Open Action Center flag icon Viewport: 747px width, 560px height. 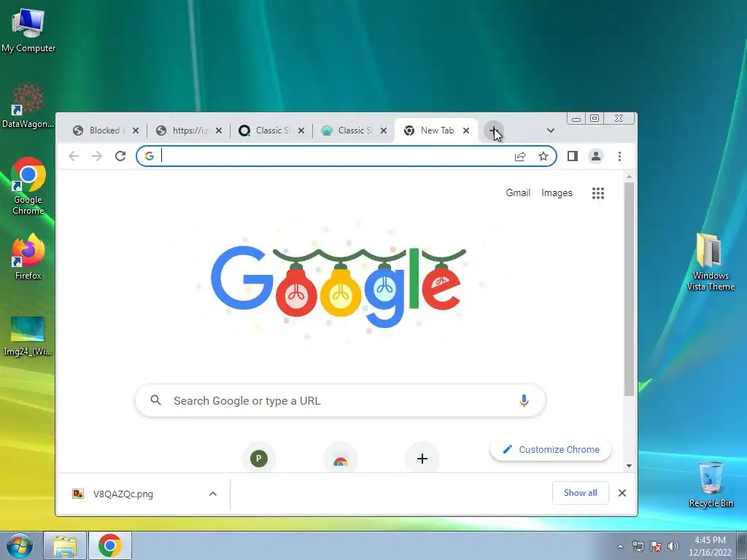tap(656, 546)
